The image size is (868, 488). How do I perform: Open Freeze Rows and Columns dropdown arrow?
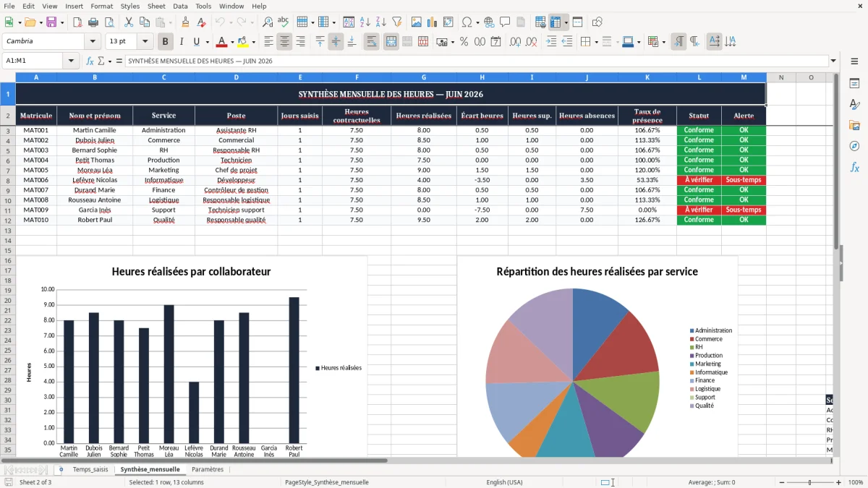coord(566,22)
